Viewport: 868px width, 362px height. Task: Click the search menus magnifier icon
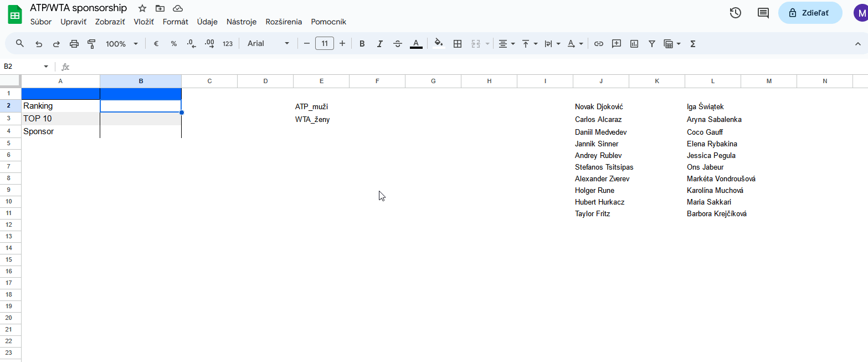pyautogui.click(x=20, y=43)
